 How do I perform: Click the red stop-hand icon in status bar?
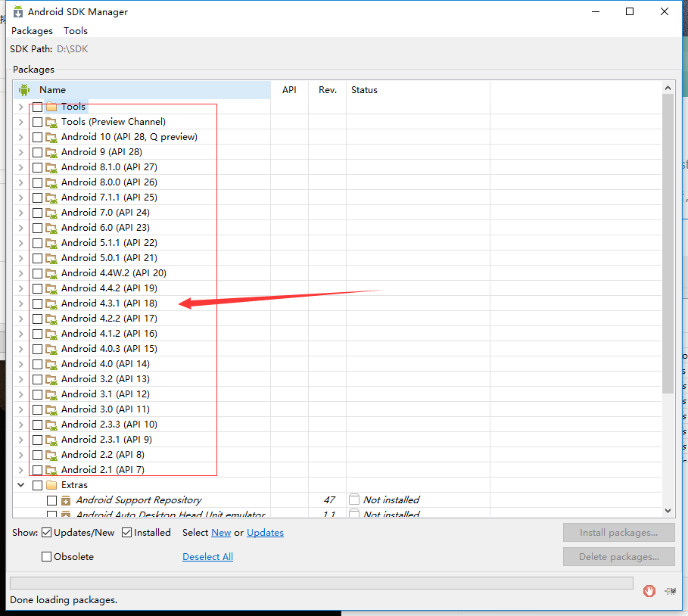649,590
